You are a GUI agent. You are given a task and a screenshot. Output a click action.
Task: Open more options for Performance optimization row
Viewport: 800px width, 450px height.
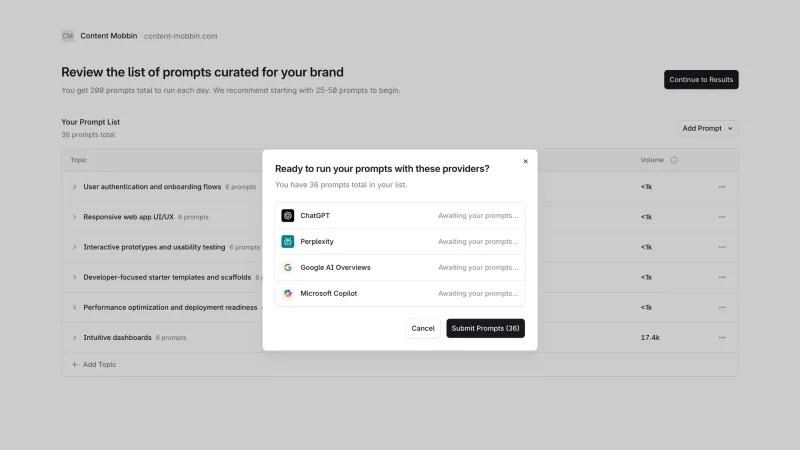click(x=722, y=307)
